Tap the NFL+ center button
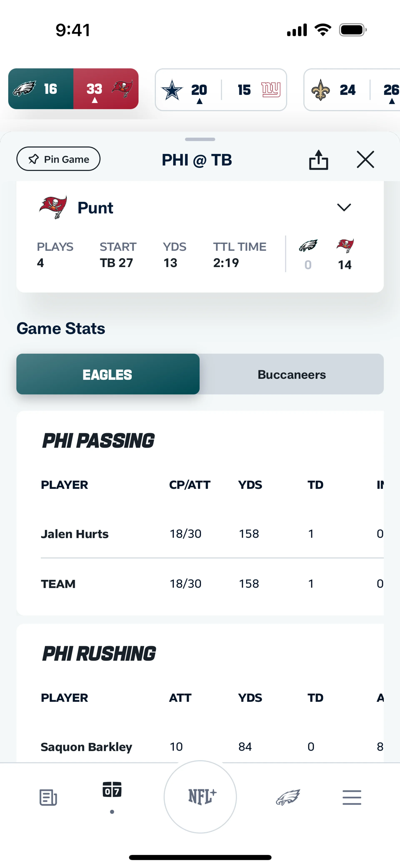The width and height of the screenshot is (400, 868). click(x=200, y=796)
